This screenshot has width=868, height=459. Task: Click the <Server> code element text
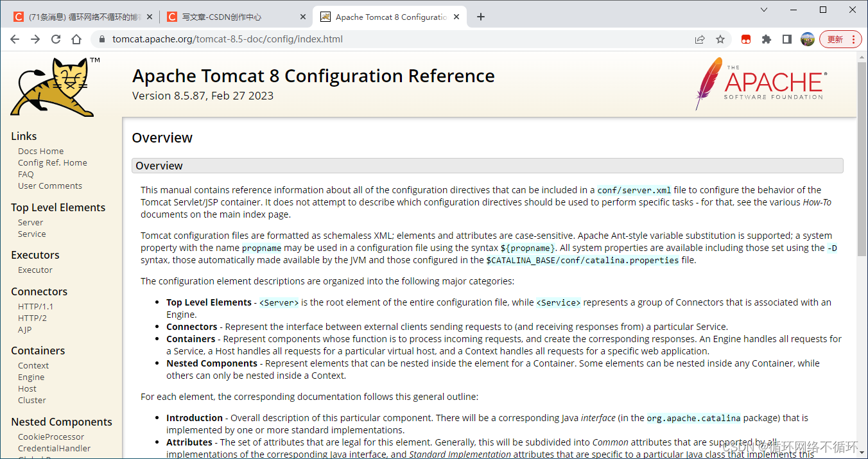(x=279, y=303)
